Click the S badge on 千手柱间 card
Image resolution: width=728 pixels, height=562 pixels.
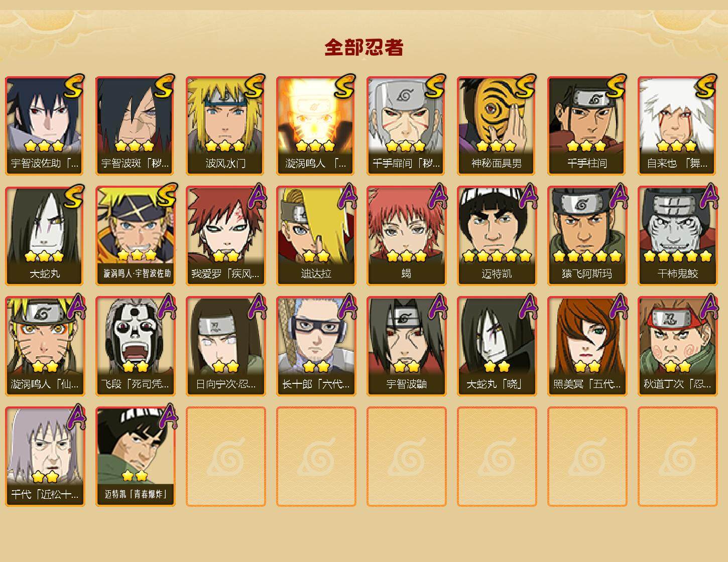click(616, 86)
